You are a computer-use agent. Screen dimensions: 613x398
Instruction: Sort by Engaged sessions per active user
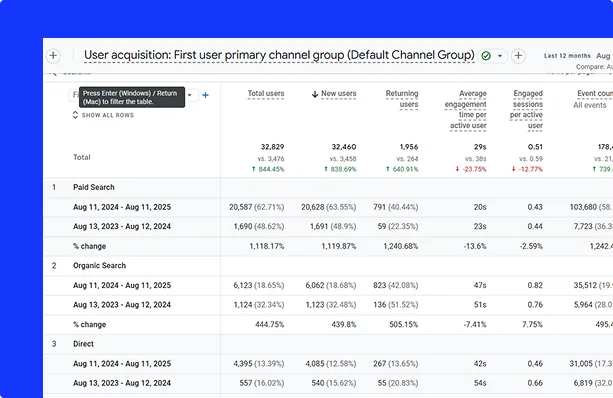[x=527, y=109]
